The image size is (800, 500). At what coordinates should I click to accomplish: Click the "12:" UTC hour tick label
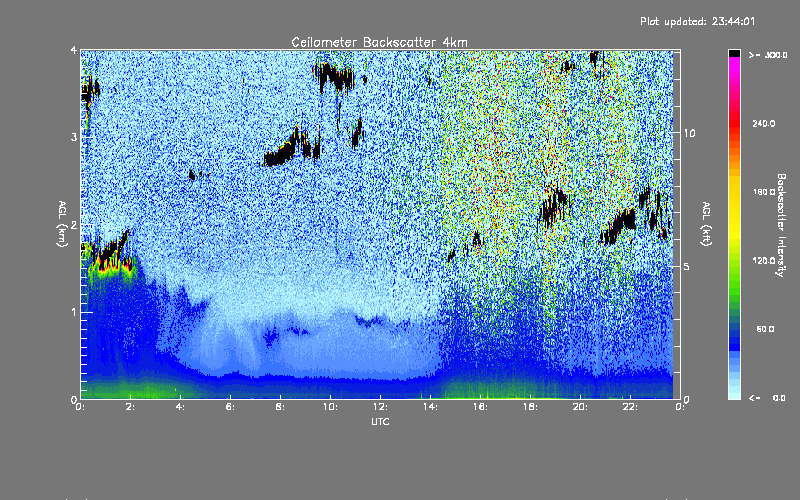[x=380, y=407]
